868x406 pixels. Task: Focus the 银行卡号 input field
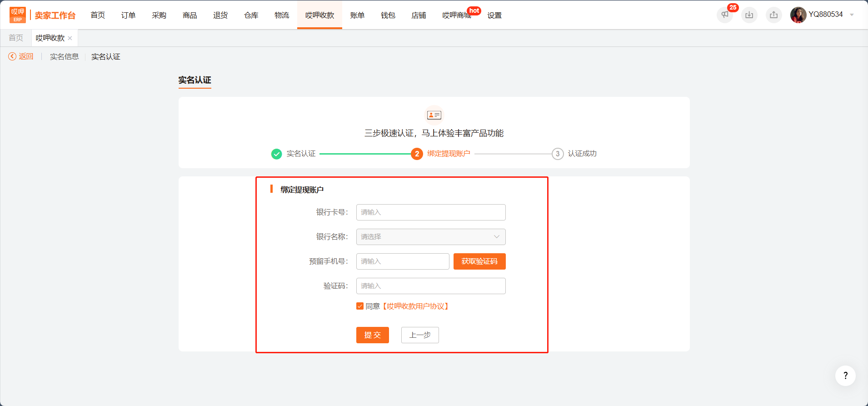(x=431, y=212)
